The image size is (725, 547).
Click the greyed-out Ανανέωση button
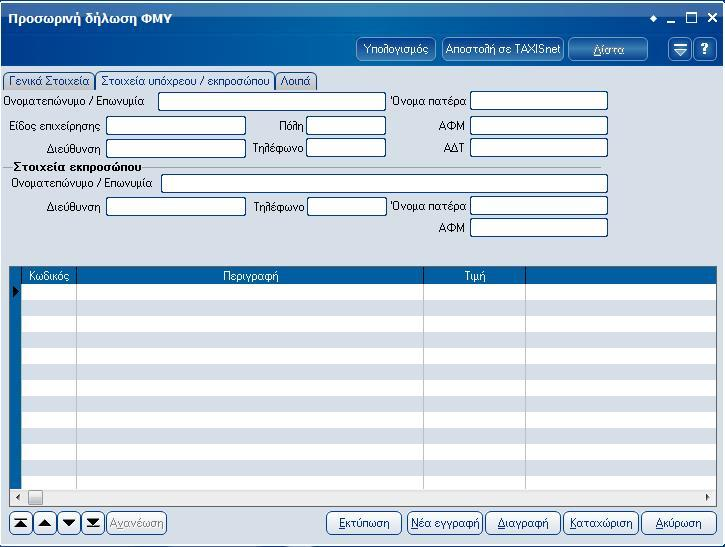click(x=136, y=523)
